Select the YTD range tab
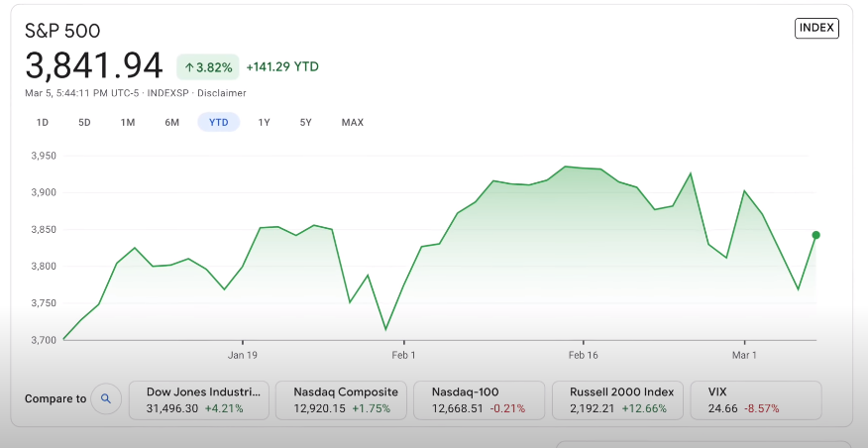The image size is (868, 448). 218,123
